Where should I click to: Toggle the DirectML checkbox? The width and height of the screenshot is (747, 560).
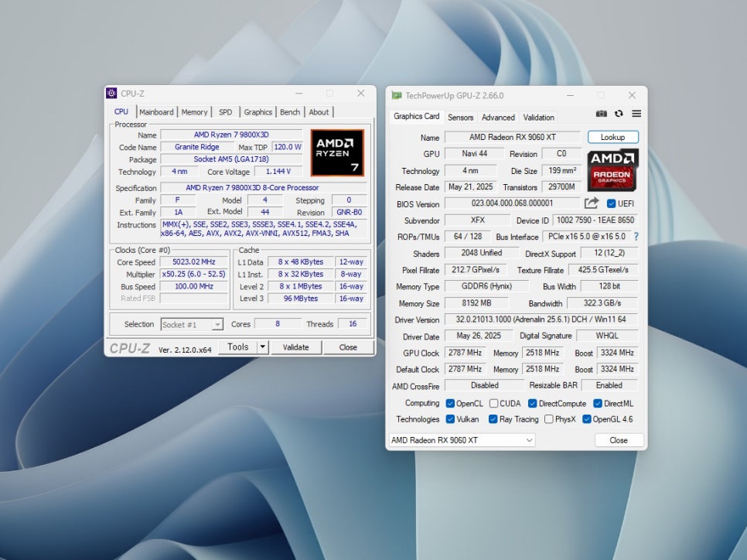[x=598, y=404]
